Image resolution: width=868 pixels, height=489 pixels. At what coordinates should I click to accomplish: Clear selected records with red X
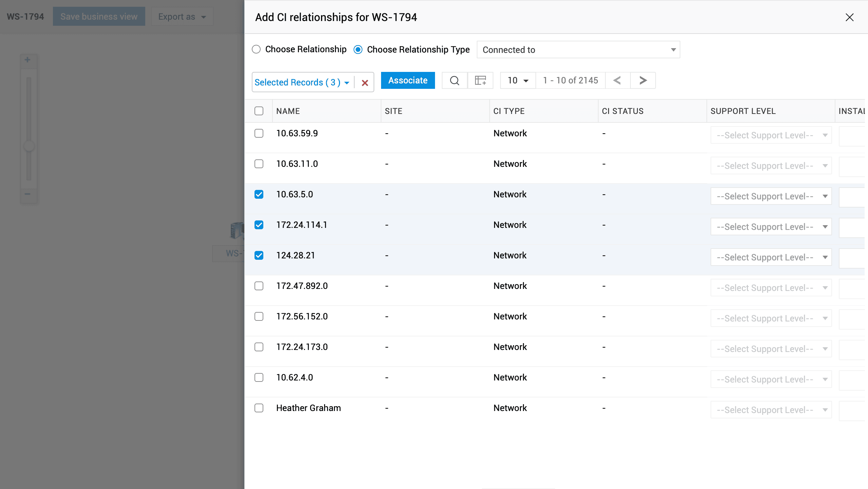point(365,83)
